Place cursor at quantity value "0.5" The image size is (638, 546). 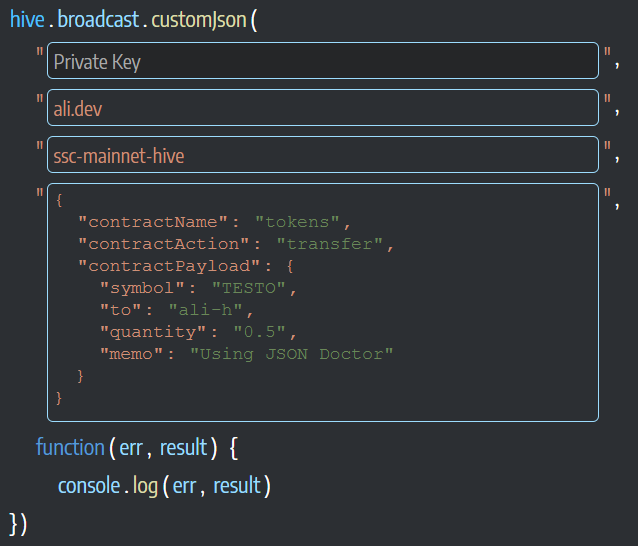(x=260, y=332)
